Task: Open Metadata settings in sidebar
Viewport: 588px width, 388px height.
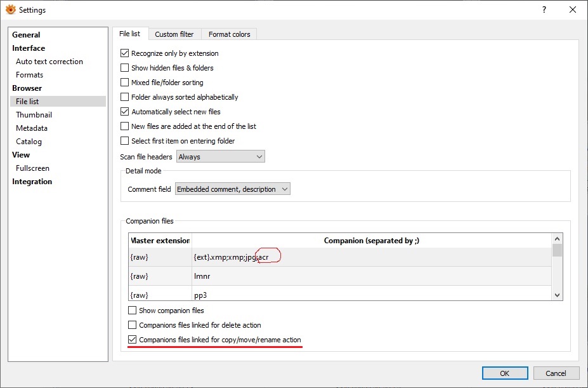Action: (32, 128)
